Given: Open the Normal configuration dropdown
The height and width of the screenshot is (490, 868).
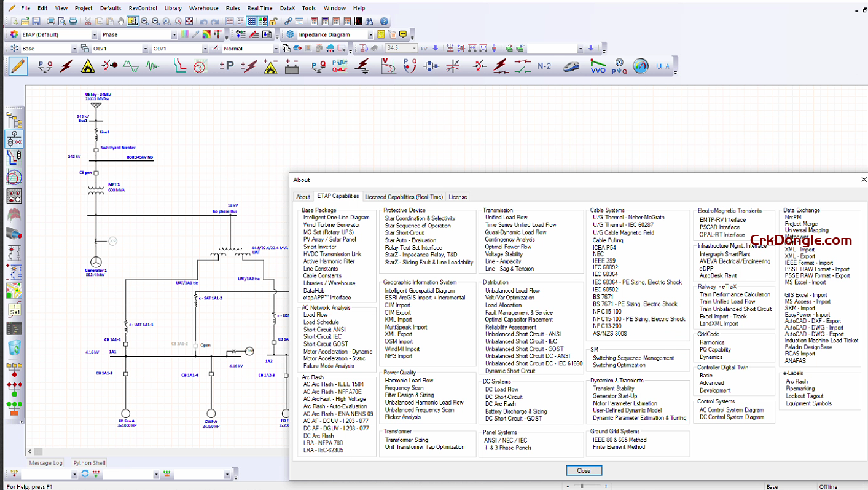Looking at the screenshot, I should tap(275, 48).
